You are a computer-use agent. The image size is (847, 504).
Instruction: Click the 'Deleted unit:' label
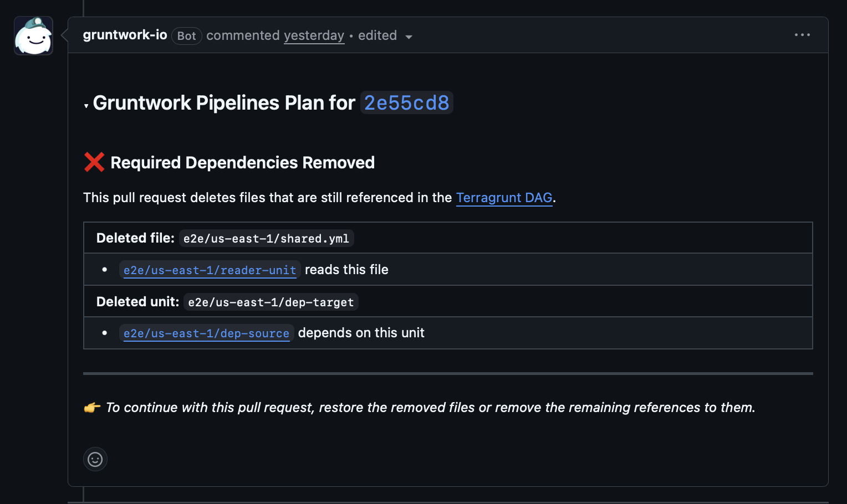click(x=138, y=302)
